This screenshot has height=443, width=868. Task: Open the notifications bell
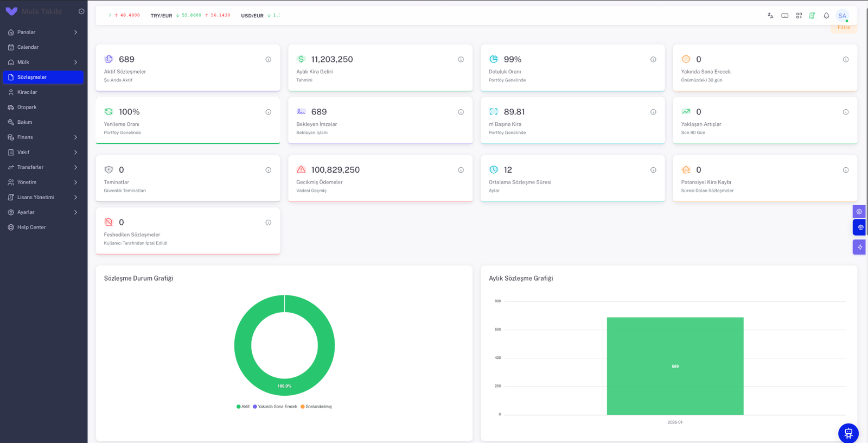(x=826, y=16)
